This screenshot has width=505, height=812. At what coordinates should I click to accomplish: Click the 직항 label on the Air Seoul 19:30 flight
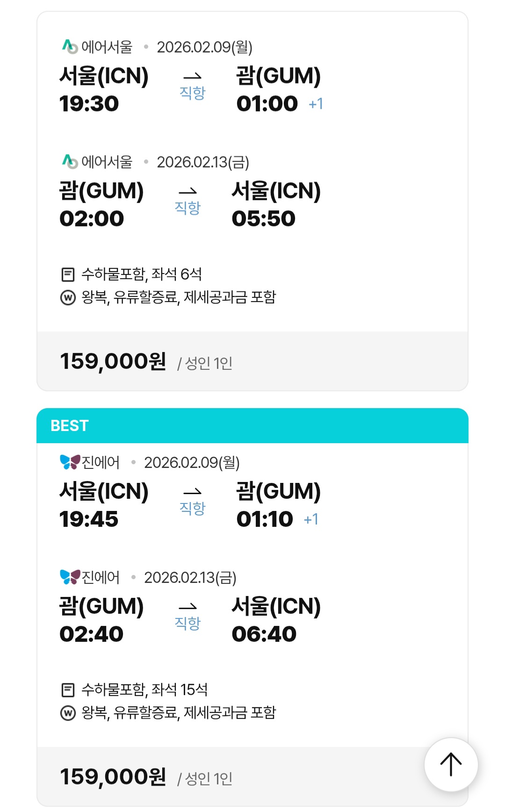click(192, 93)
